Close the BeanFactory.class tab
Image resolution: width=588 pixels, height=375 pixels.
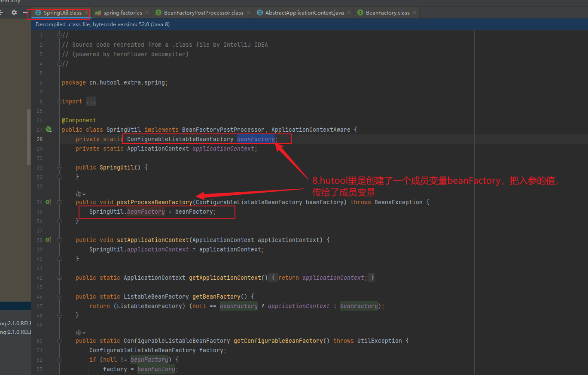point(414,13)
